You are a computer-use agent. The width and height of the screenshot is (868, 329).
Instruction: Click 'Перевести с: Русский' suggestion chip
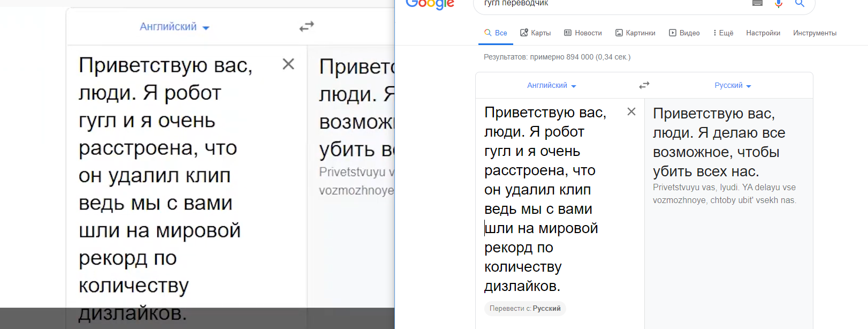tap(525, 308)
